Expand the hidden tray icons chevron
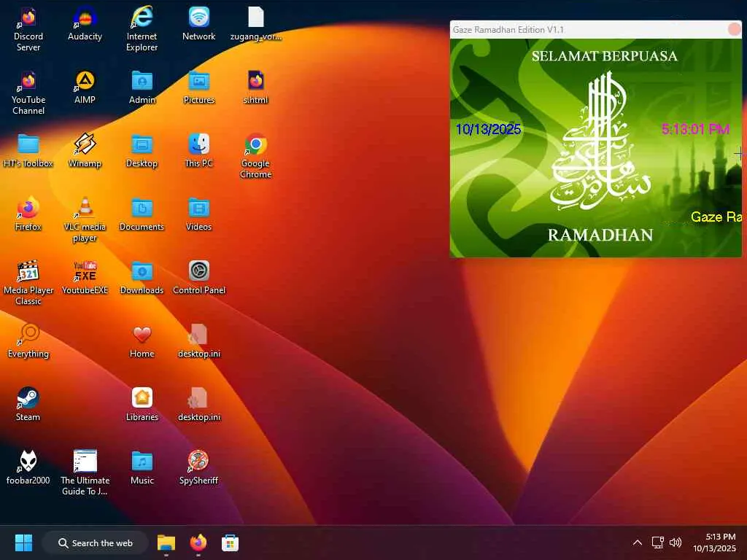The width and height of the screenshot is (747, 560). point(638,542)
